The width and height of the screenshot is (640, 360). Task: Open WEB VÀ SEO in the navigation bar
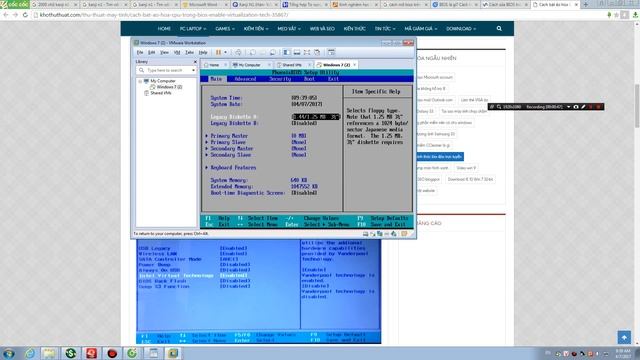[x=322, y=29]
